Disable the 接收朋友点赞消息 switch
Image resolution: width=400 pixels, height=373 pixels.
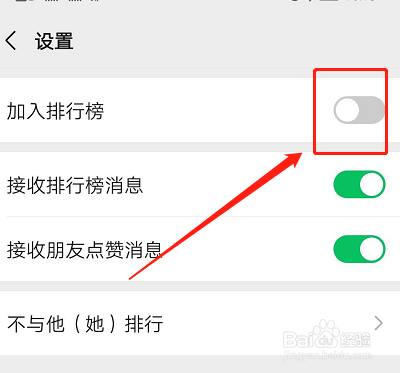(359, 249)
